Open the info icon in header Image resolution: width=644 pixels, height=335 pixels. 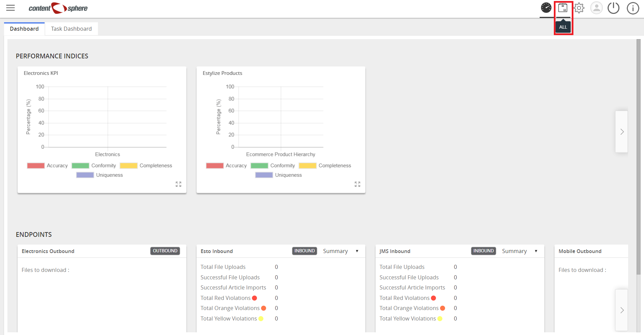[x=633, y=8]
